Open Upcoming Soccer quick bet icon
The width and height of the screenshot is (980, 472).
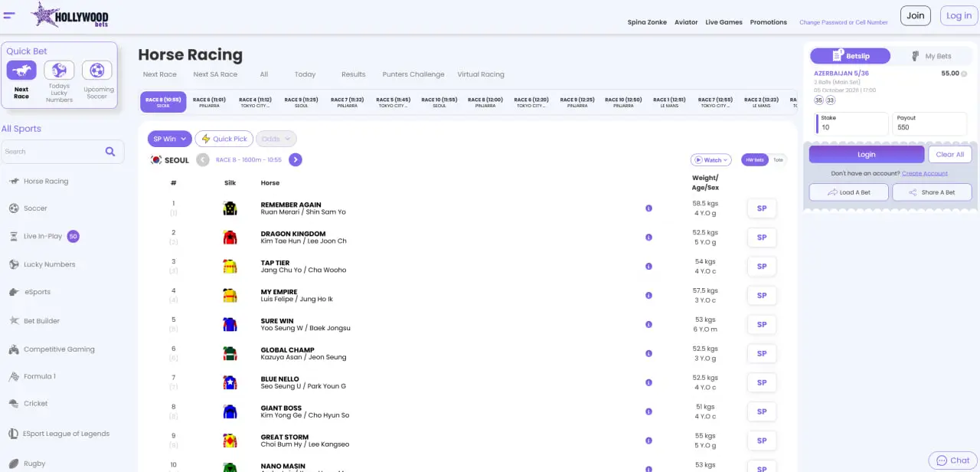[x=97, y=70]
